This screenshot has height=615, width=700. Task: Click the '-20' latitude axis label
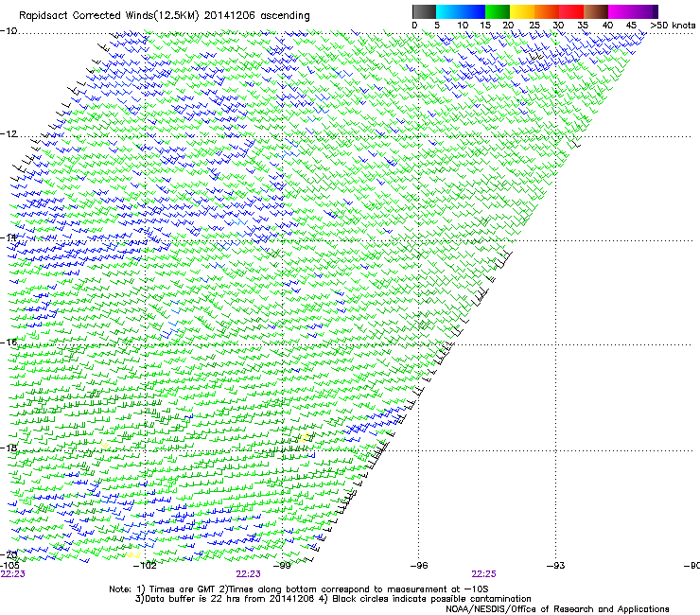(9, 554)
